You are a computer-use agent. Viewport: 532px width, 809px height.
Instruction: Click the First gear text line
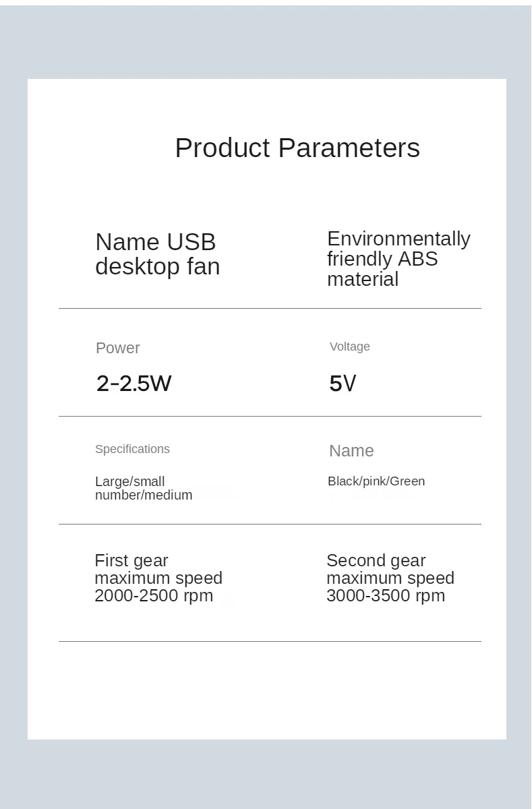(x=131, y=561)
